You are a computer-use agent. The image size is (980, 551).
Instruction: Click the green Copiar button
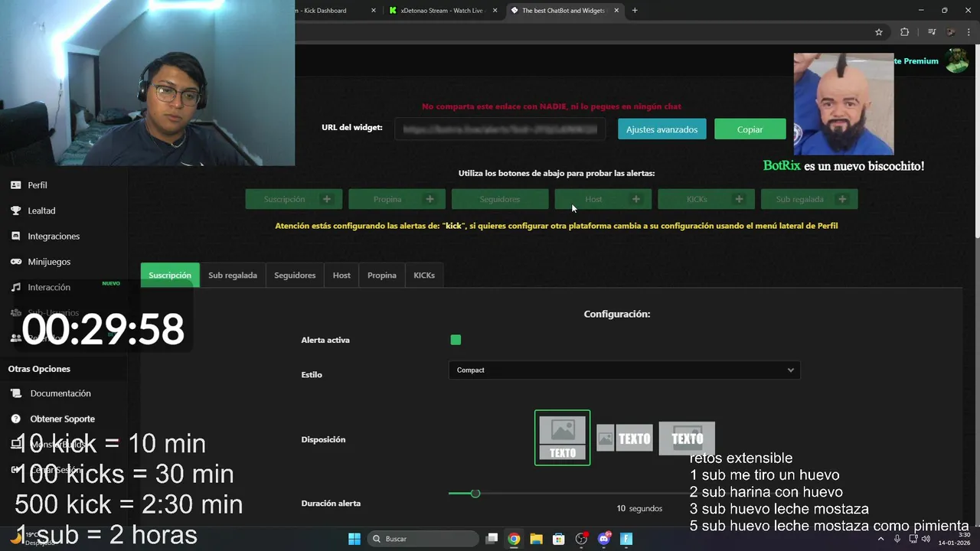coord(750,129)
